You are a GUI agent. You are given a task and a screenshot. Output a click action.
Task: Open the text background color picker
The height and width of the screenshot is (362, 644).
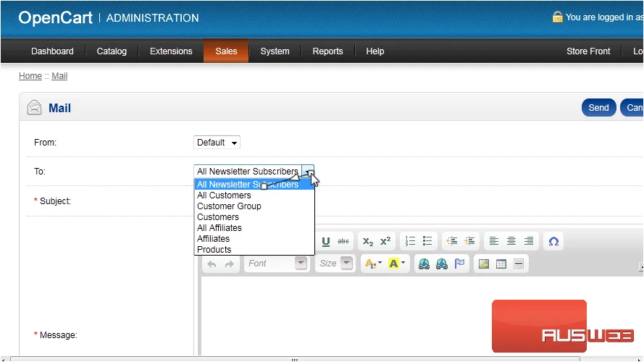tap(396, 264)
